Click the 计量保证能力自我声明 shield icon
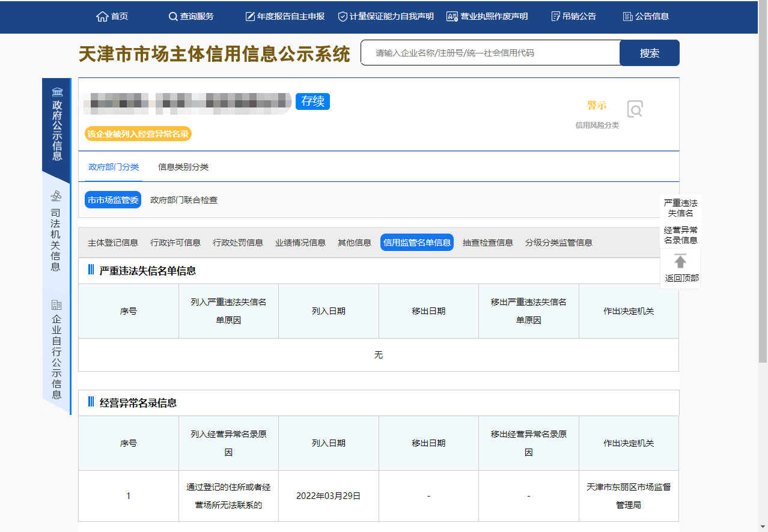768x532 pixels. coord(343,17)
